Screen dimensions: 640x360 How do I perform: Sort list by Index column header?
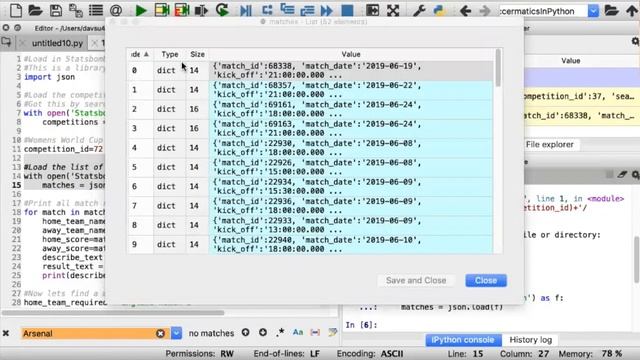[140, 54]
